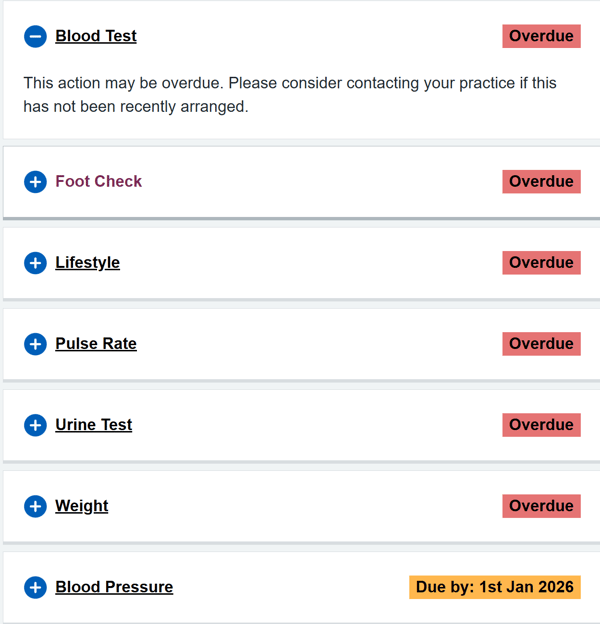Expand the Weight section heading

click(x=81, y=505)
